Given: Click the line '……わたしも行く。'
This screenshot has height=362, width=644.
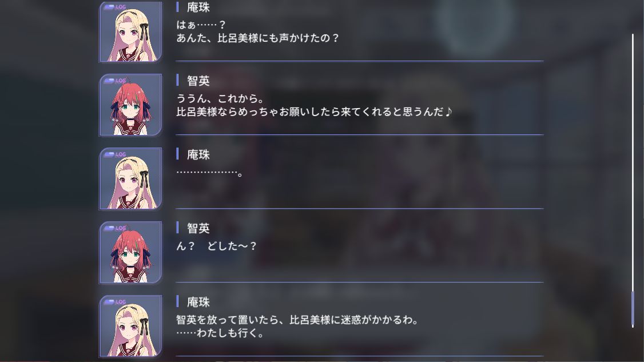Looking at the screenshot, I should point(220,333).
